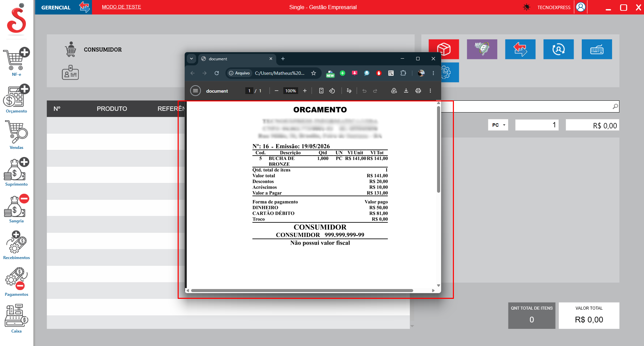Click the PDF horizontal scrollbar thumb
Screen dimensions: 644x346
click(302, 290)
